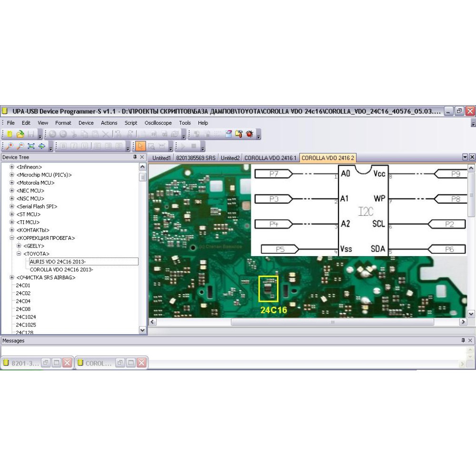Expand the <Motorola MCU> tree node
Viewport: 476px width, 476px height.
12,182
